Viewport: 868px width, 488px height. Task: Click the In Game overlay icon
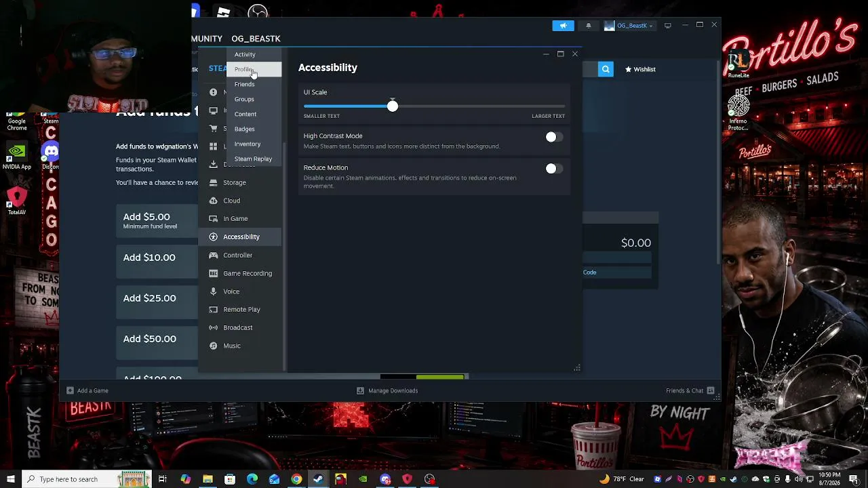point(214,218)
